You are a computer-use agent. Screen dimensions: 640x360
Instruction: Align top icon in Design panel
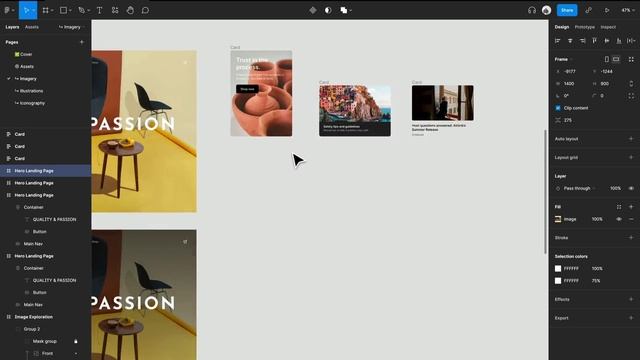pos(595,40)
